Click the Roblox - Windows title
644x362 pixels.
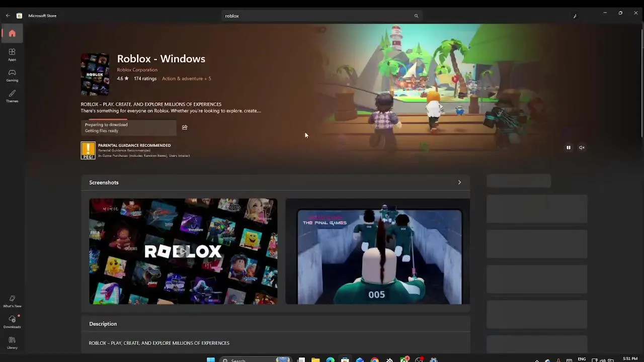(x=161, y=59)
